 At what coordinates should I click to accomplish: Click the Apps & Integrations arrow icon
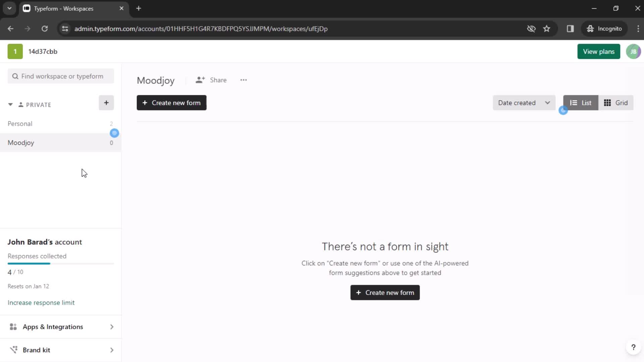(112, 326)
